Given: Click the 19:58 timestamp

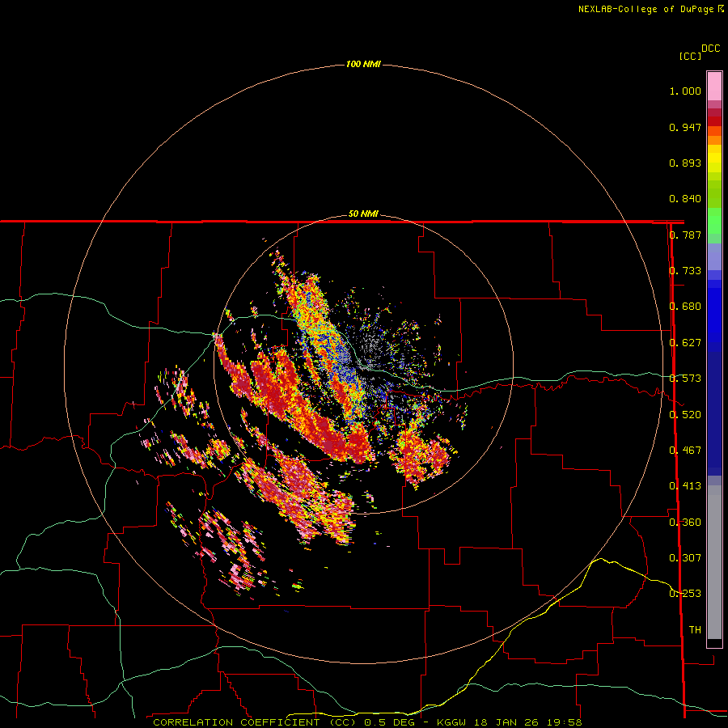Looking at the screenshot, I should pos(563,722).
